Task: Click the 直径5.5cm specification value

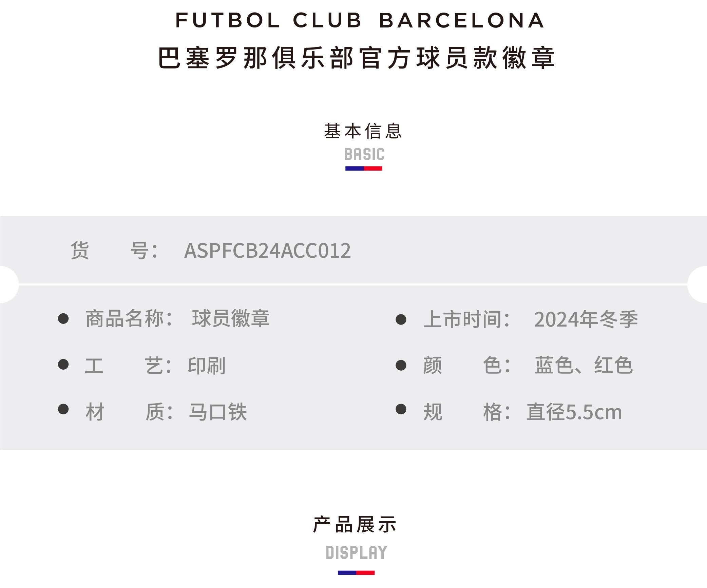Action: tap(574, 412)
